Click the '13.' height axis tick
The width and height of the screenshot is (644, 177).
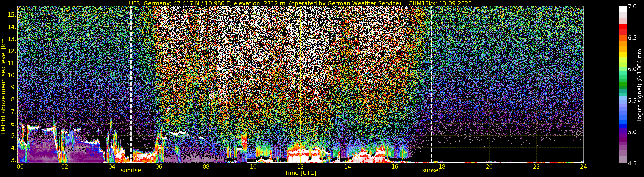click(x=12, y=39)
